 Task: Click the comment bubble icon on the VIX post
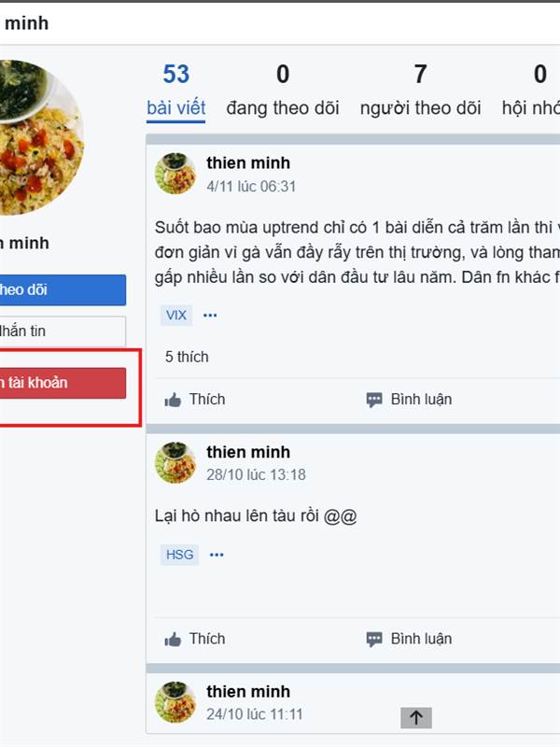[374, 400]
